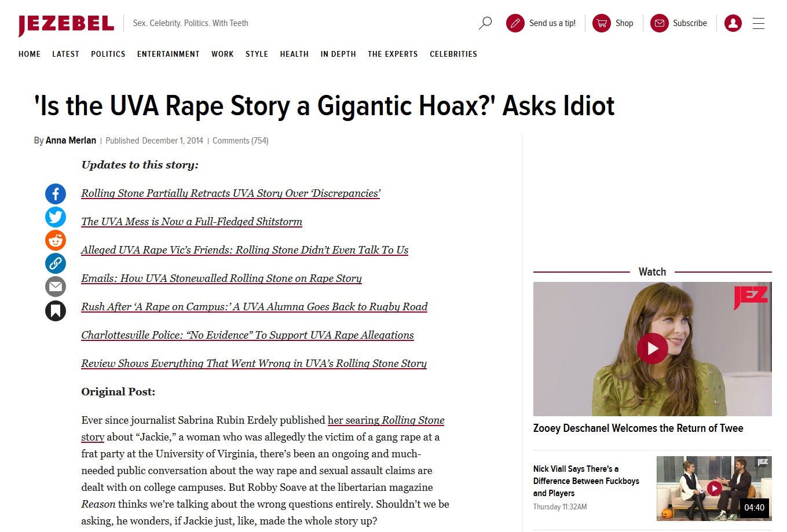The width and height of the screenshot is (787, 532).
Task: Open the STYLE section
Action: [257, 54]
